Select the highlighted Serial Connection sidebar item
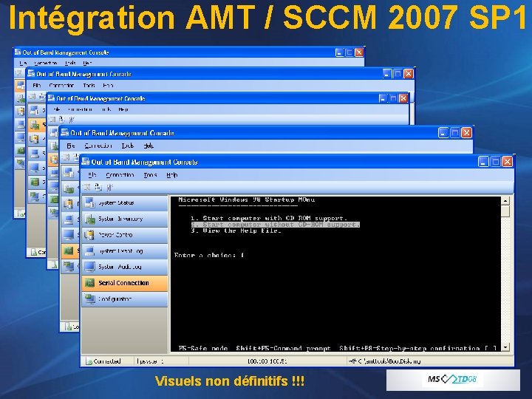This screenshot has width=532, height=399. pyautogui.click(x=125, y=283)
